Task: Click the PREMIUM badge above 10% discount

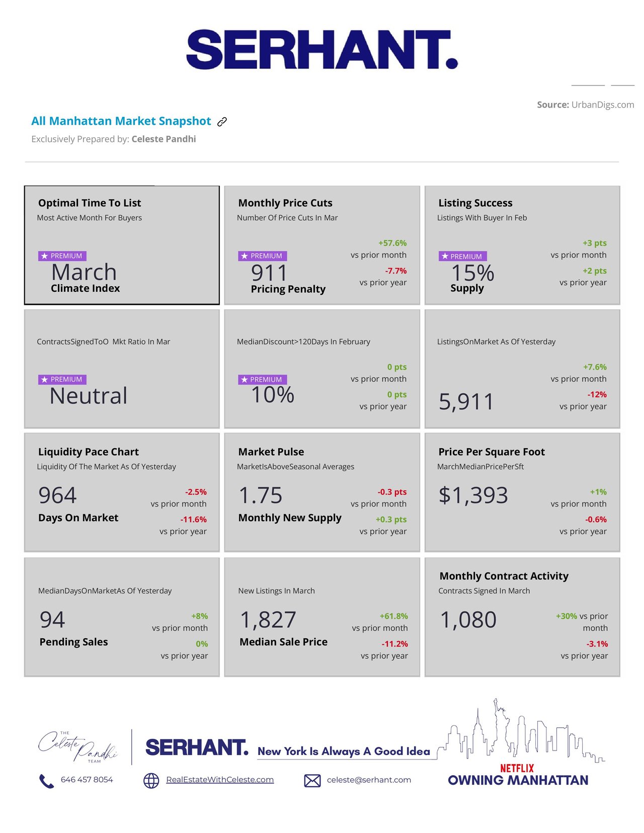Action: coord(263,379)
